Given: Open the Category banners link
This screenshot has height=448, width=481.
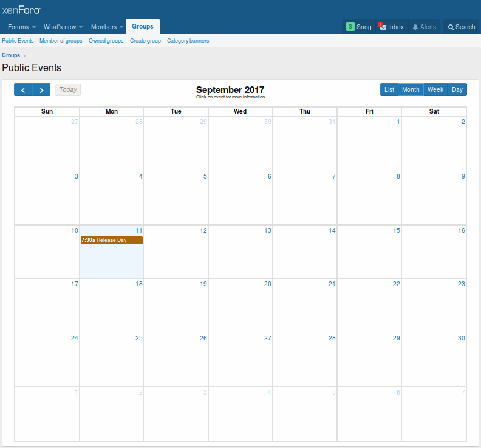Looking at the screenshot, I should coord(188,41).
